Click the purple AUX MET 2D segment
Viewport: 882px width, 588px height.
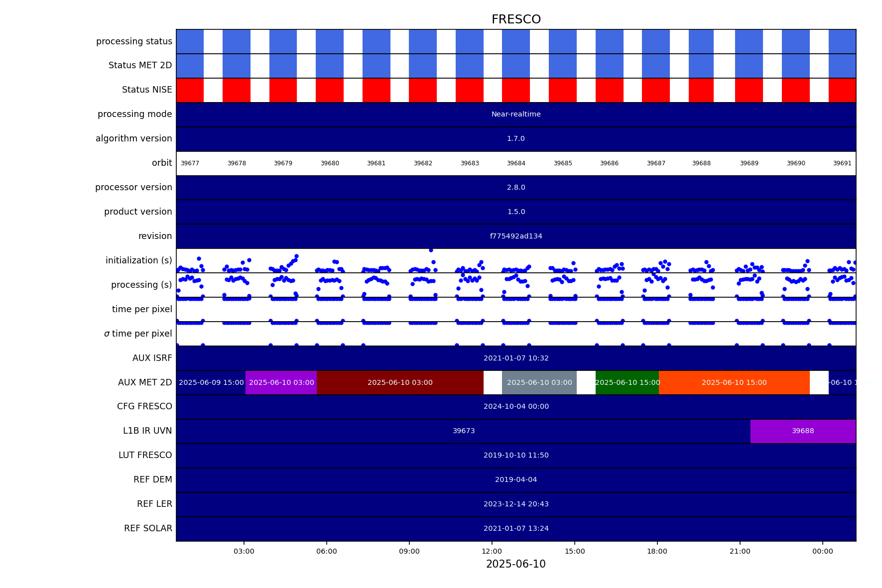281,382
